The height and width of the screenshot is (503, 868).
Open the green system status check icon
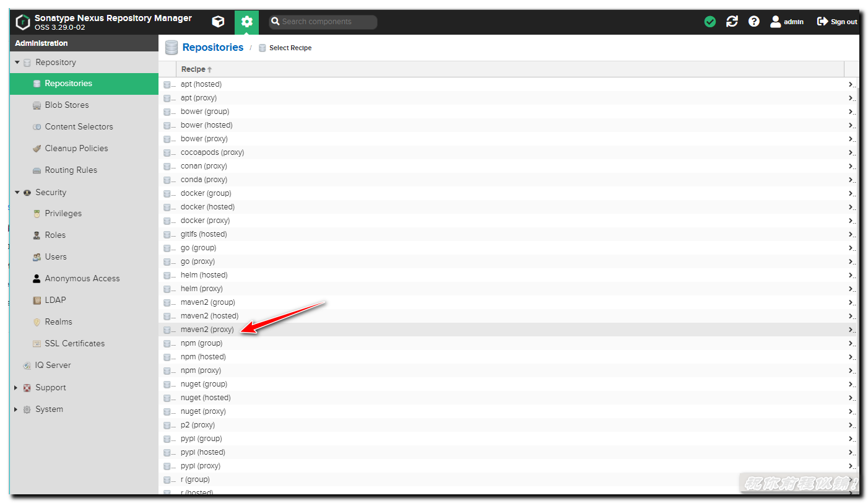click(x=710, y=22)
